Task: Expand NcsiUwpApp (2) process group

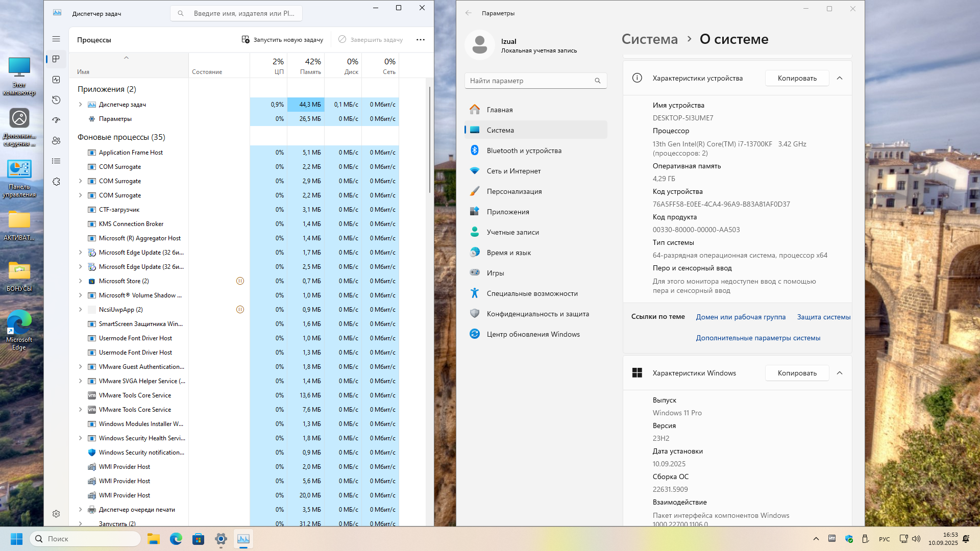Action: point(80,310)
